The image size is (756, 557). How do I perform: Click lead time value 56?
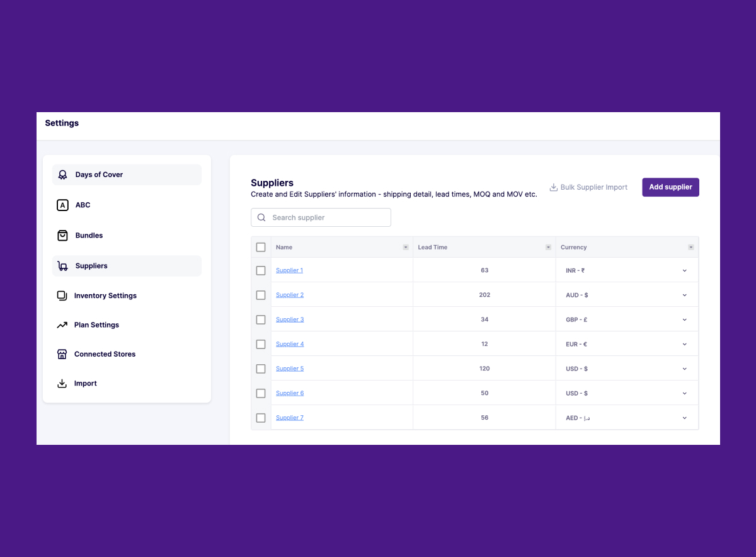484,418
